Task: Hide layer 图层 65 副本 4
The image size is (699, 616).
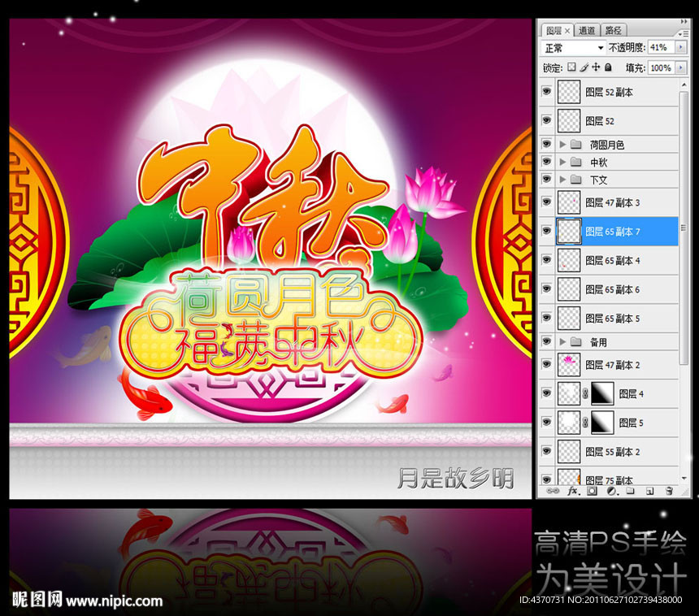Action: click(x=546, y=259)
